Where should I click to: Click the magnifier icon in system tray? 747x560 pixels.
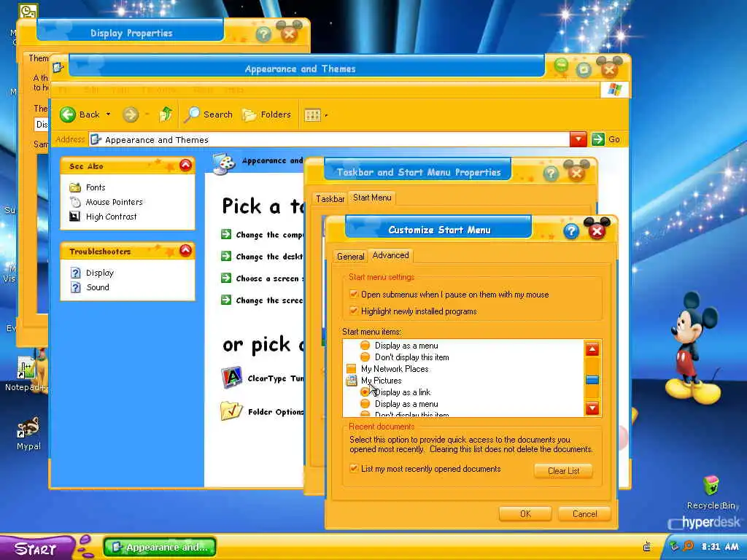point(688,546)
